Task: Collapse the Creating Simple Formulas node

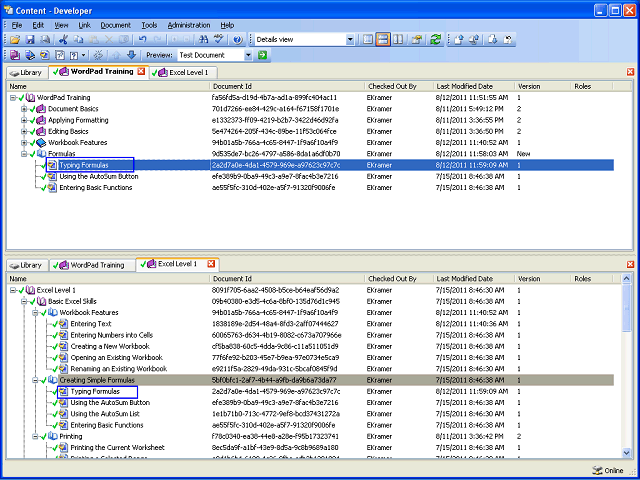Action: [x=36, y=380]
